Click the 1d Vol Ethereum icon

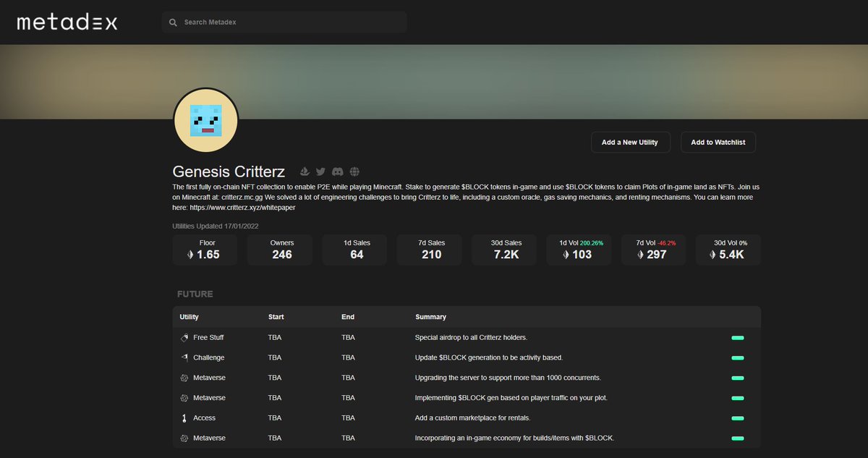coord(565,255)
